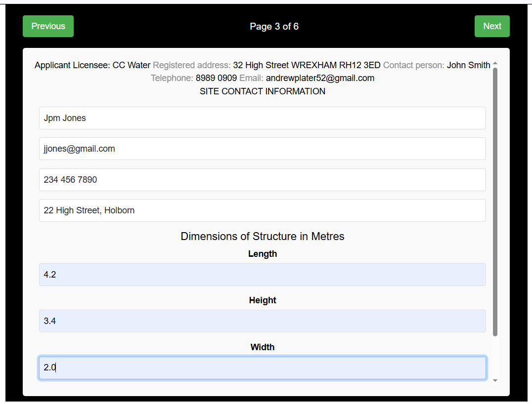Click the address field for 22 High Street

262,210
